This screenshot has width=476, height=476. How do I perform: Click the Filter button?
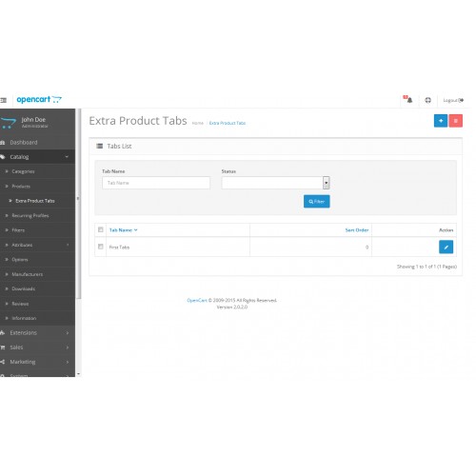(316, 201)
